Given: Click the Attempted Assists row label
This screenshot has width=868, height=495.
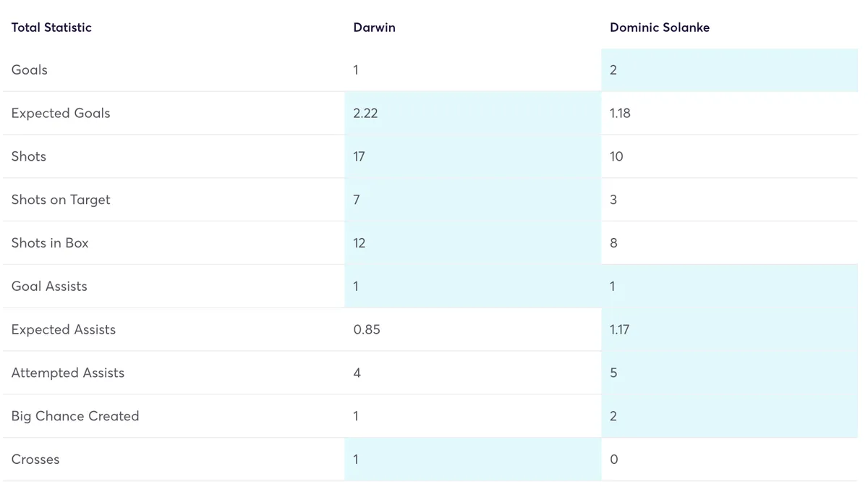Looking at the screenshot, I should (68, 373).
